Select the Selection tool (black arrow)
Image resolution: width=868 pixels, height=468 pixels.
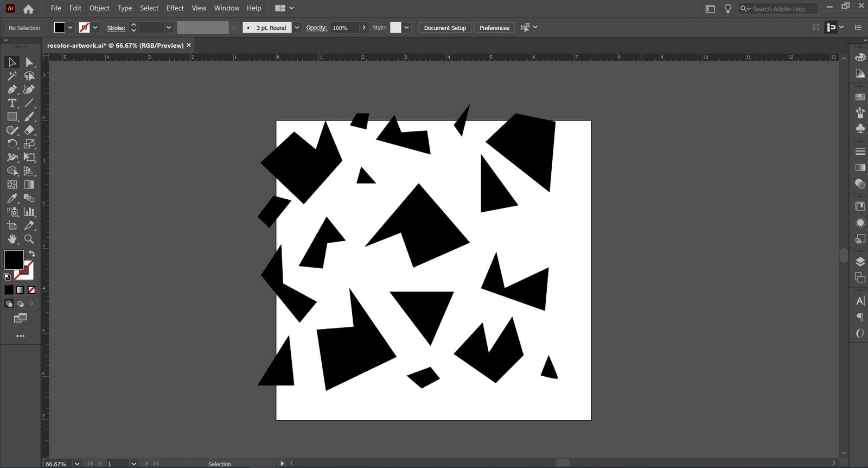click(x=12, y=62)
